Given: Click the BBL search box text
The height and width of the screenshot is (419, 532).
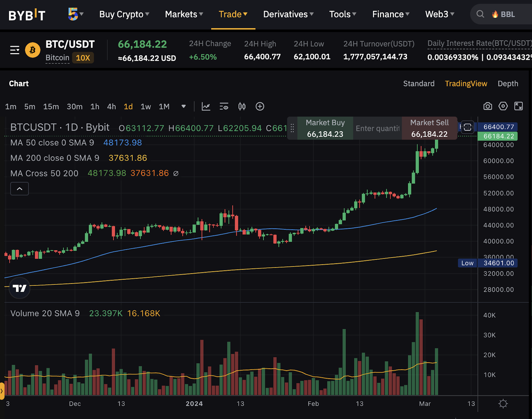Looking at the screenshot, I should click(508, 14).
